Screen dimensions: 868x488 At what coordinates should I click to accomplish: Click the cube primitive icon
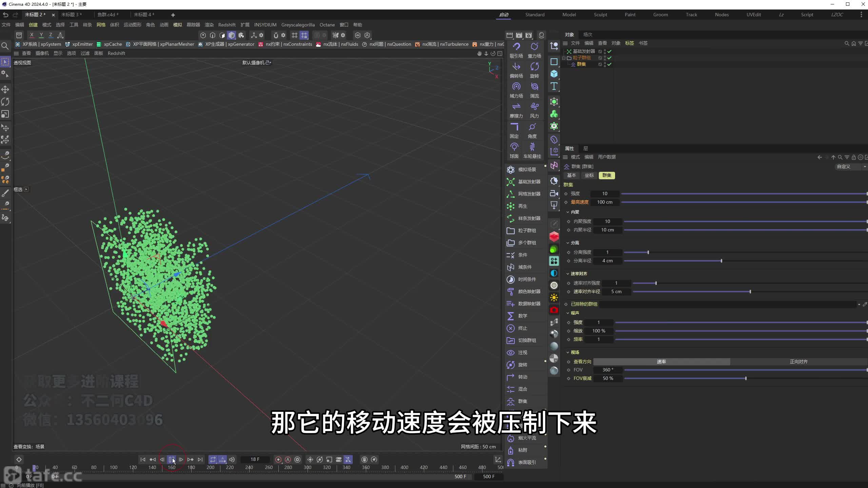tap(554, 74)
